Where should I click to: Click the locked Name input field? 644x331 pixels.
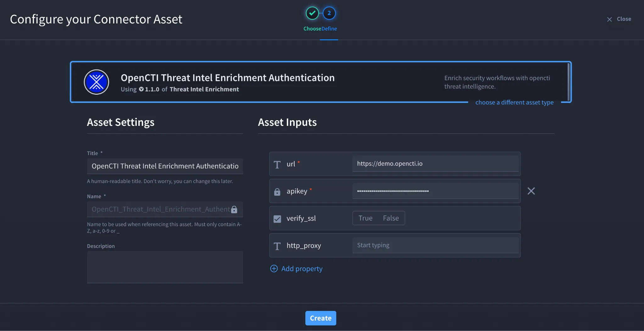pos(165,209)
